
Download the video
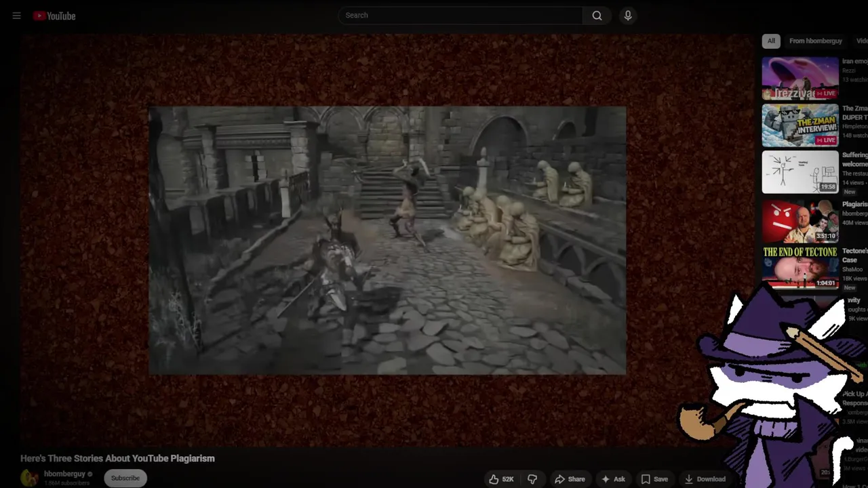[705, 479]
